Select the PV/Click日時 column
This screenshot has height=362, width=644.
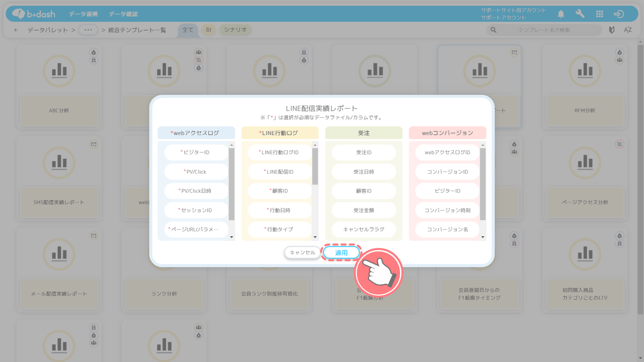pos(196,191)
